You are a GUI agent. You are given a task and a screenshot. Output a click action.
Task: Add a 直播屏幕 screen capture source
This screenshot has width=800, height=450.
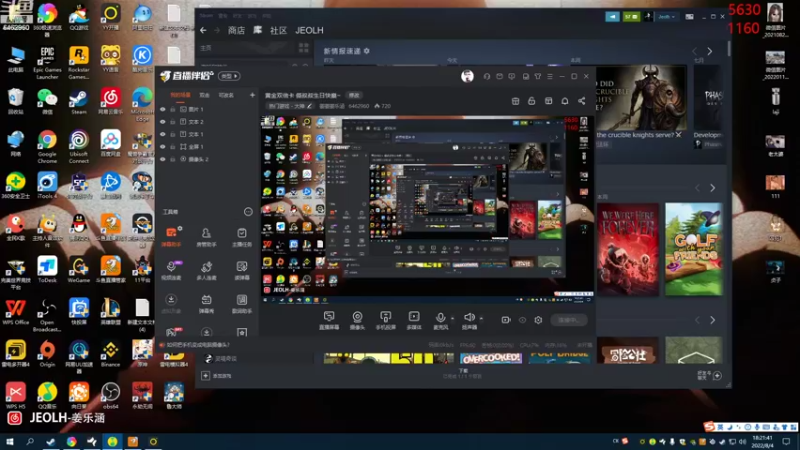[x=329, y=320]
